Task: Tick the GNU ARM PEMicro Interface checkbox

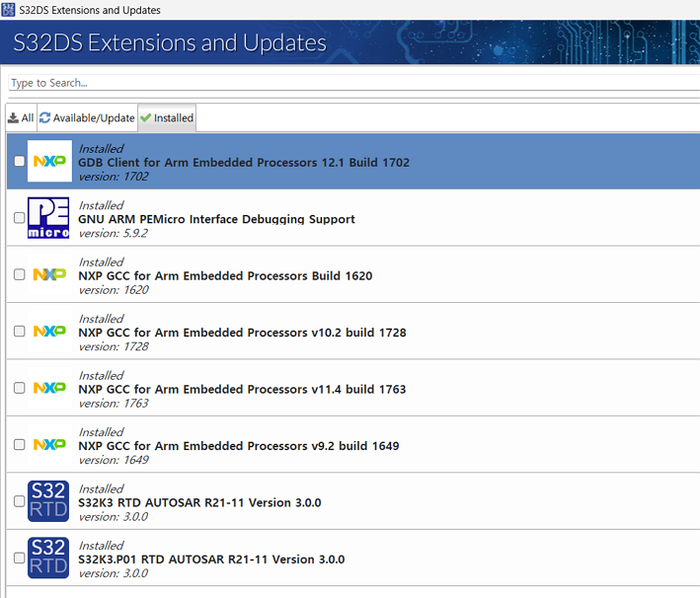Action: (x=20, y=218)
